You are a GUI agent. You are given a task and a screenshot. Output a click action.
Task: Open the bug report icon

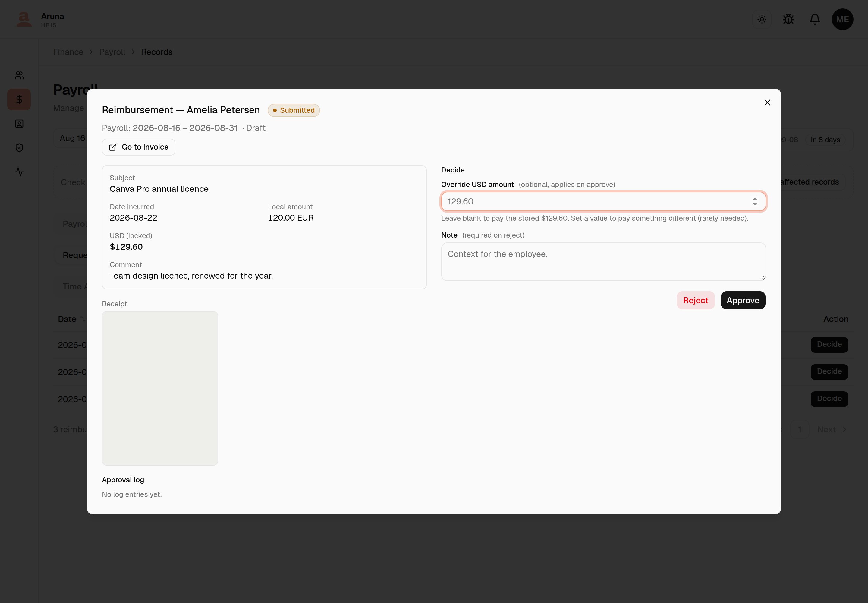click(x=788, y=19)
